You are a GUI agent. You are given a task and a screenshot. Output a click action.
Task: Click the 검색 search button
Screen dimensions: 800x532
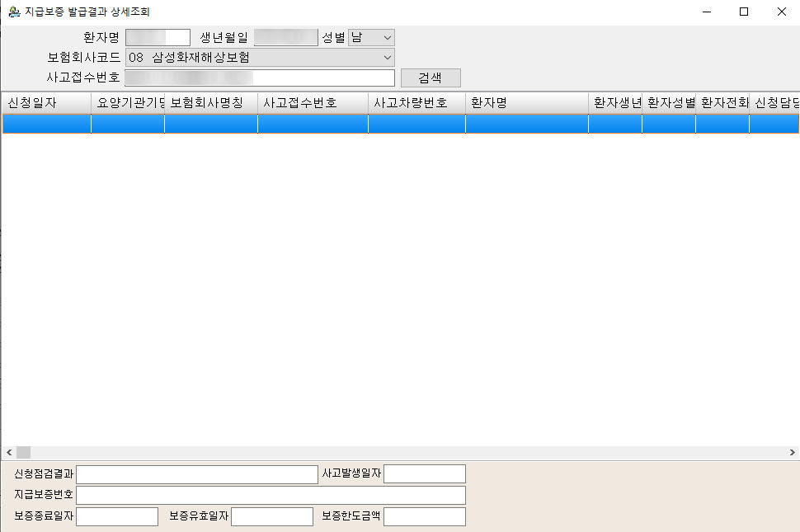pos(431,78)
